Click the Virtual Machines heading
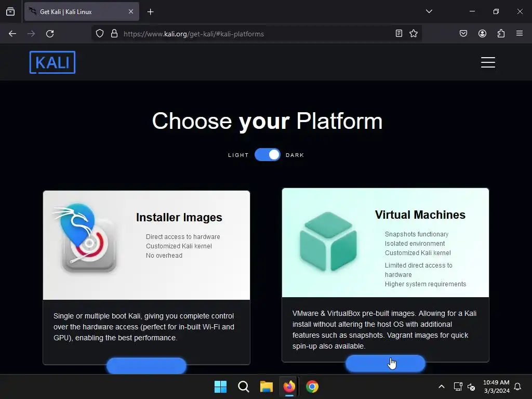The height and width of the screenshot is (399, 532). (x=420, y=215)
